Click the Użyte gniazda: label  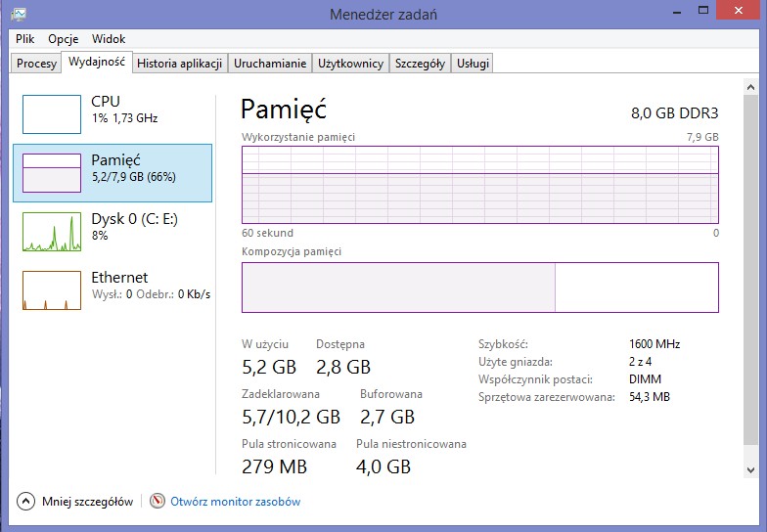click(x=516, y=362)
